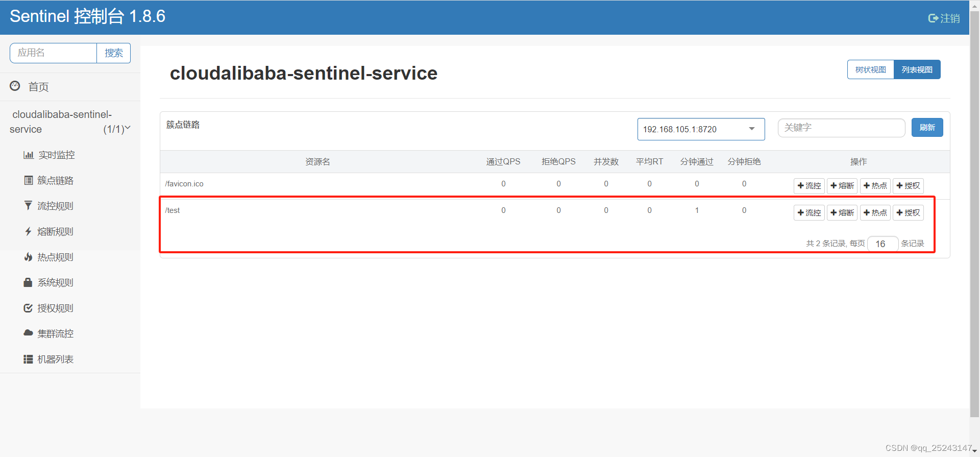Click the /test resource name
The height and width of the screenshot is (457, 980).
click(x=173, y=210)
